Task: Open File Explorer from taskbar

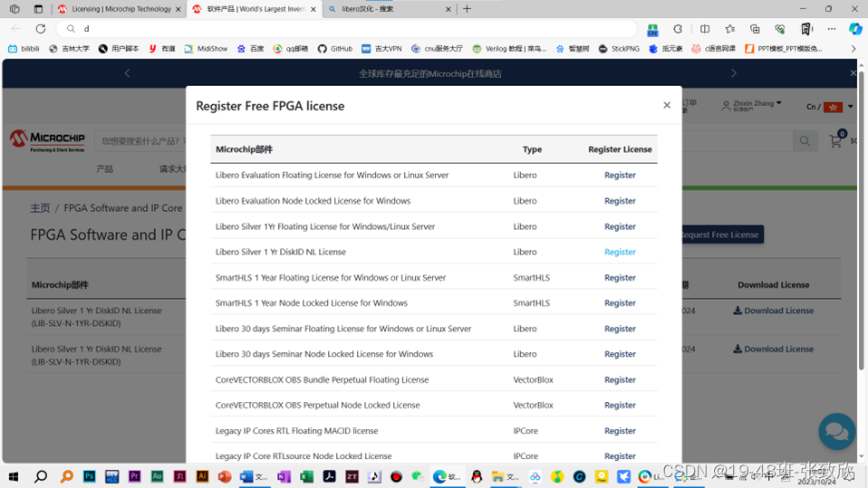Action: pos(505,476)
